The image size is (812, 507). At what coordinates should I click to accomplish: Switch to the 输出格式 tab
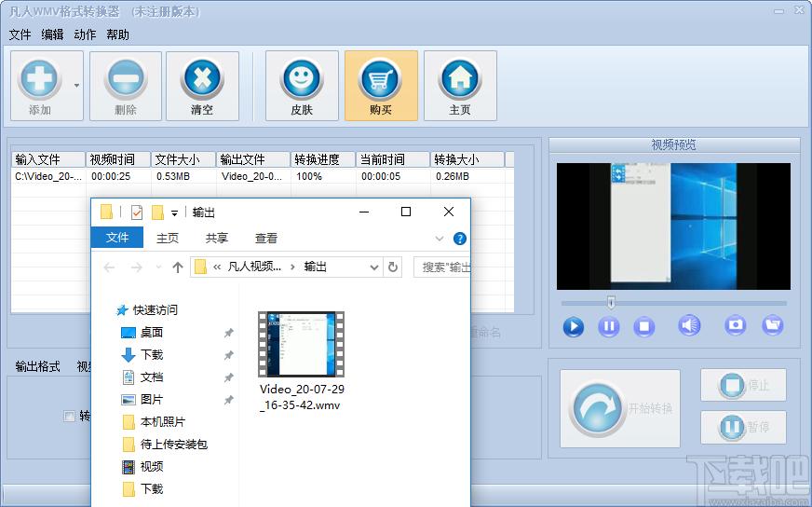pos(37,366)
